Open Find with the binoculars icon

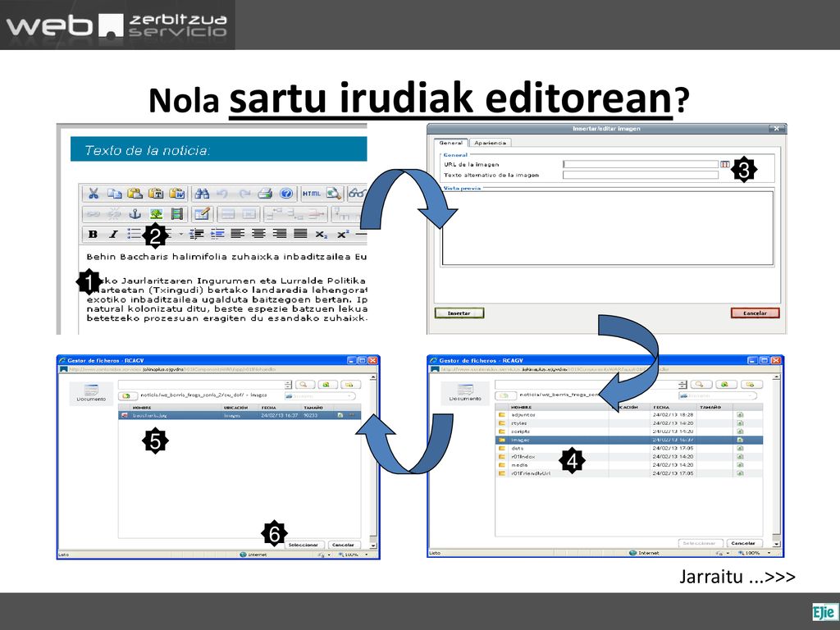202,194
